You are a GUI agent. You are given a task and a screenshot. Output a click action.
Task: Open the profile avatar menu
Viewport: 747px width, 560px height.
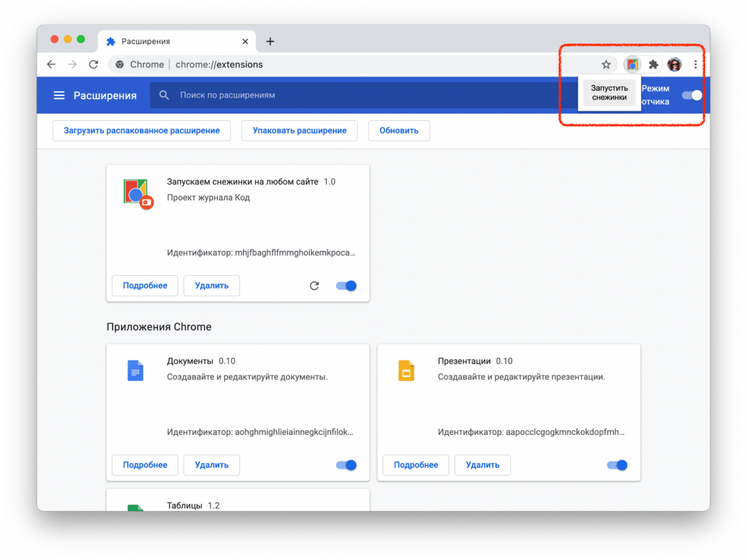(x=674, y=65)
